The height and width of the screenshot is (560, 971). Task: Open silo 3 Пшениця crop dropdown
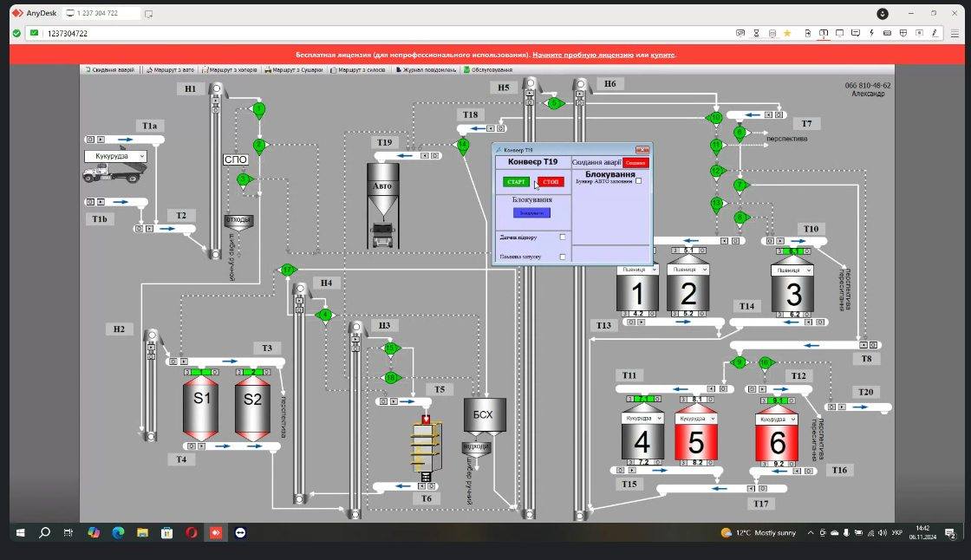click(x=792, y=270)
